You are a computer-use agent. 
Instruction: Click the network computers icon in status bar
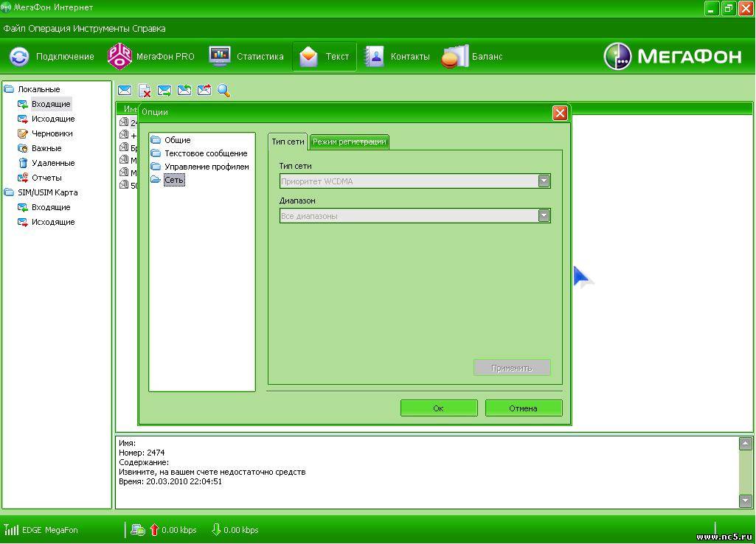(x=138, y=529)
